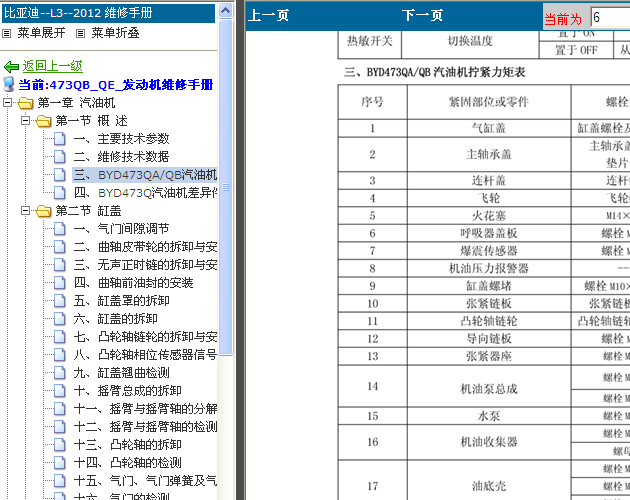Click table cell 凸轮轴链轮
The image size is (630, 500).
(x=489, y=321)
